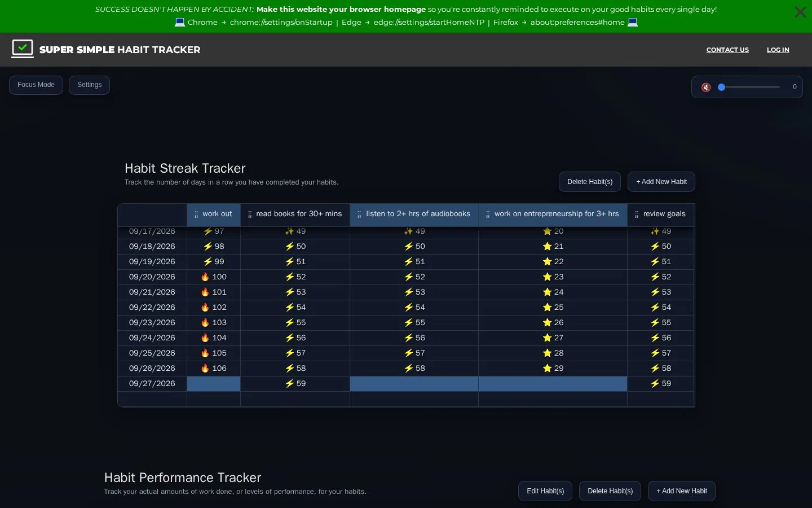This screenshot has width=812, height=508.
Task: Toggle the muted speaker icon
Action: coord(706,87)
